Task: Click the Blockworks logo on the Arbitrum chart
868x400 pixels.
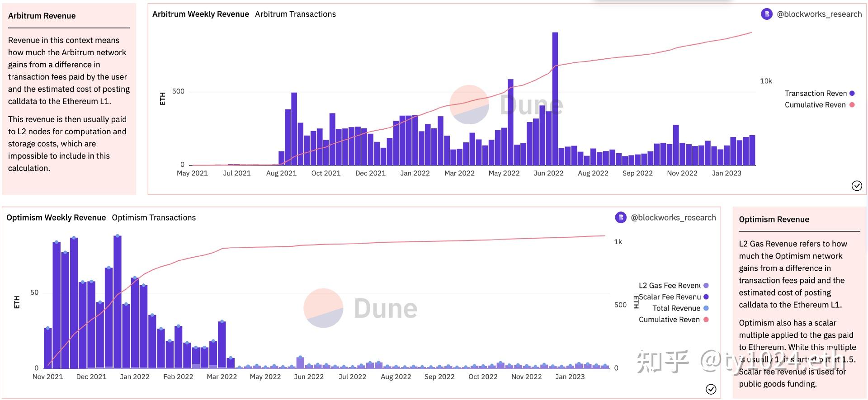Action: pyautogui.click(x=767, y=14)
